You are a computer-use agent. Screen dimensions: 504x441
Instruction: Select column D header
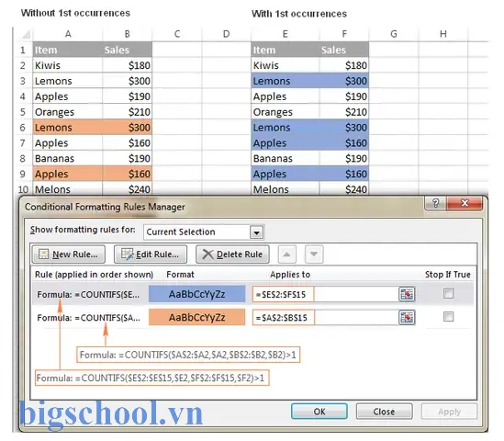pyautogui.click(x=226, y=34)
